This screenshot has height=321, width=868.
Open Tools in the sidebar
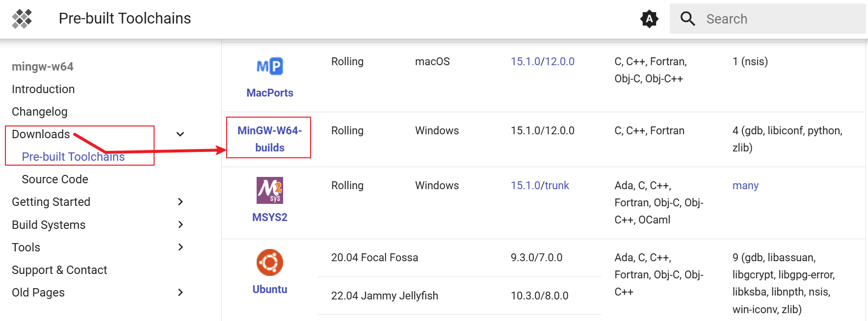(x=26, y=247)
